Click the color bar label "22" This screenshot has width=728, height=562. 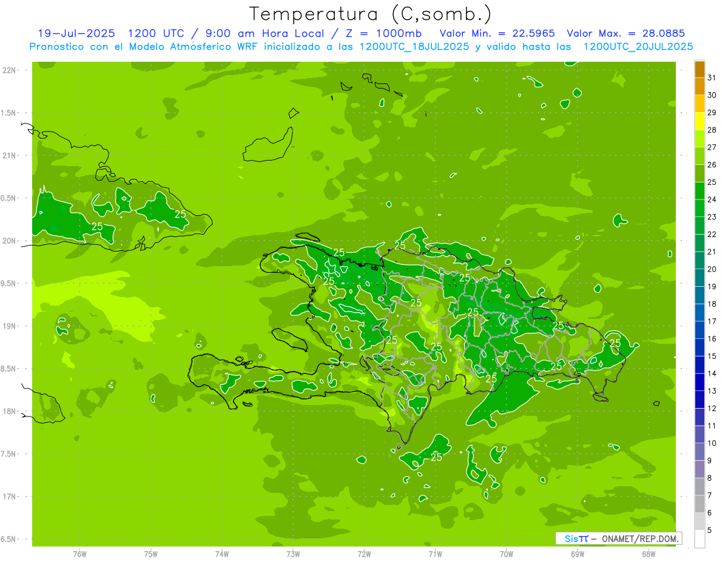pyautogui.click(x=712, y=235)
